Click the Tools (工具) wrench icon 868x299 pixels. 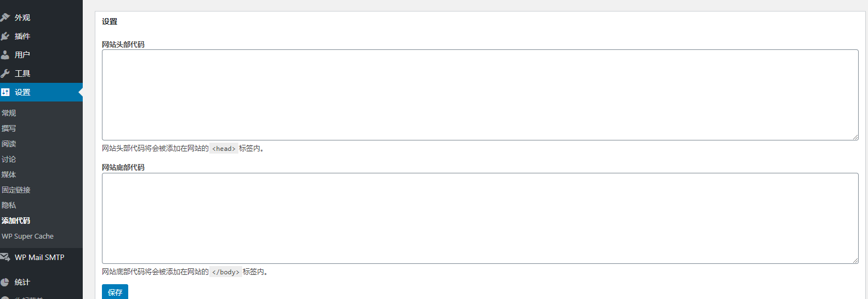[x=5, y=74]
